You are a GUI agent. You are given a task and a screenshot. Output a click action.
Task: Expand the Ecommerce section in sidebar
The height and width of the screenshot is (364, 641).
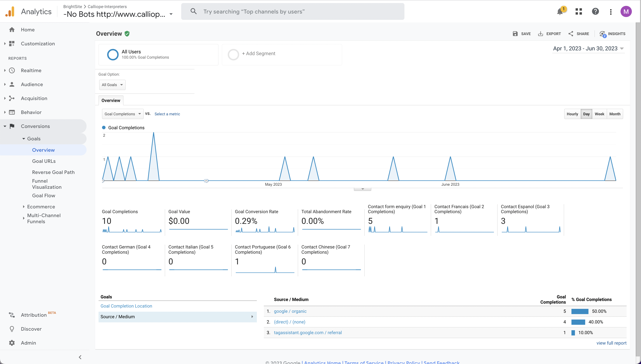41,206
